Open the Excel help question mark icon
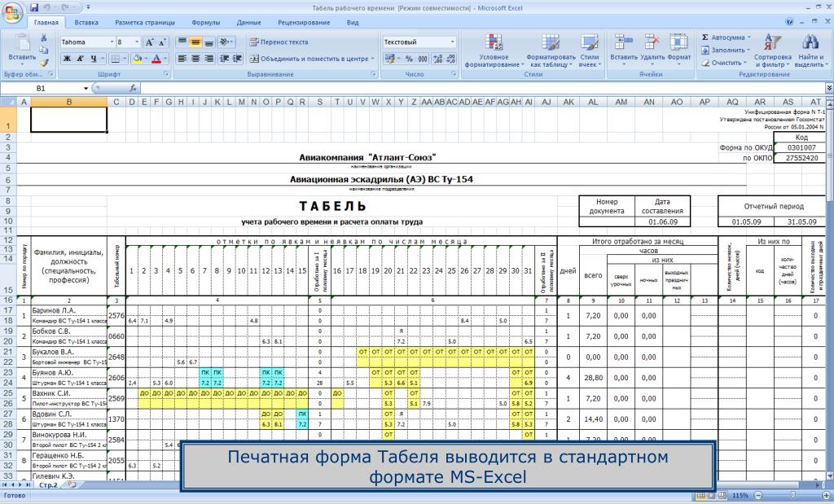This screenshot has height=504, width=834. click(x=789, y=22)
